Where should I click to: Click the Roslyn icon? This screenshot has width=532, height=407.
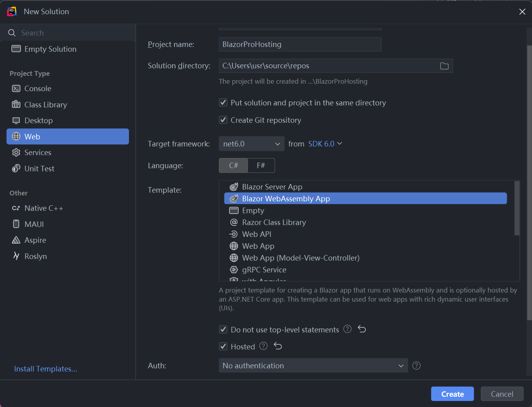[16, 256]
